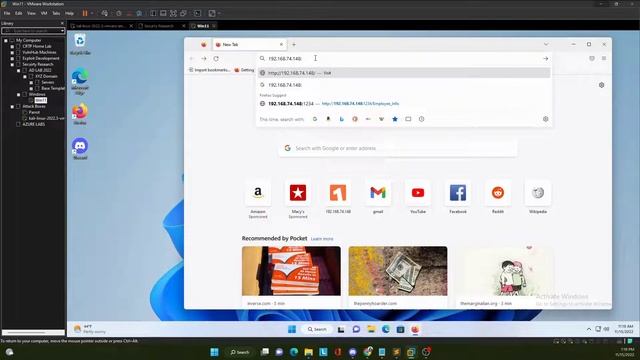The width and height of the screenshot is (640, 360).
Task: Collapse the My Computer tree node
Action: [x=6, y=40]
